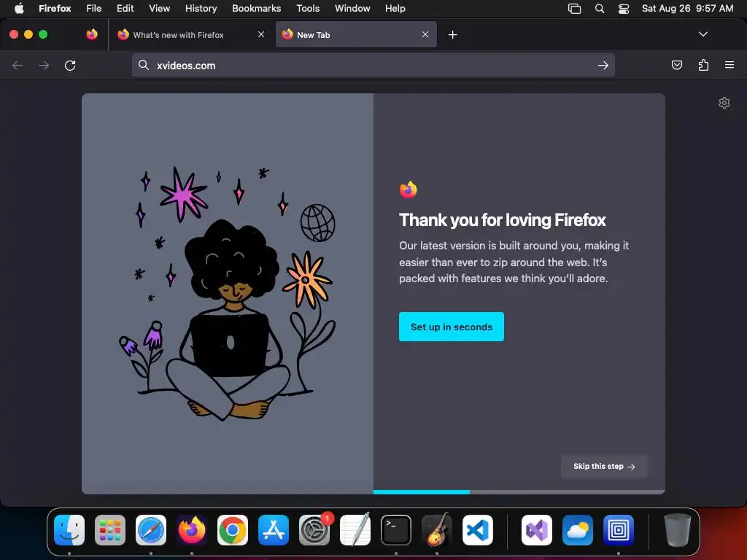Screen dimensions: 747x560
Task: Click the Go arrow in the address bar
Action: coord(603,65)
